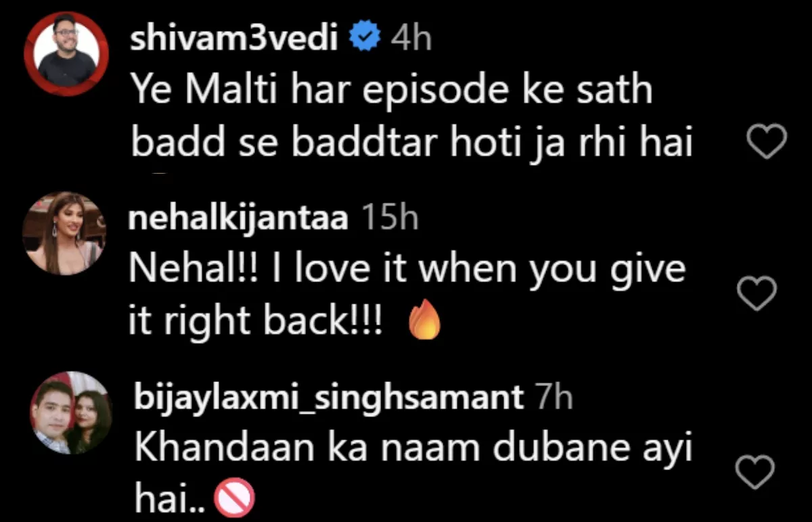
Task: Click the 4h timestamp on first comment
Action: 411,39
